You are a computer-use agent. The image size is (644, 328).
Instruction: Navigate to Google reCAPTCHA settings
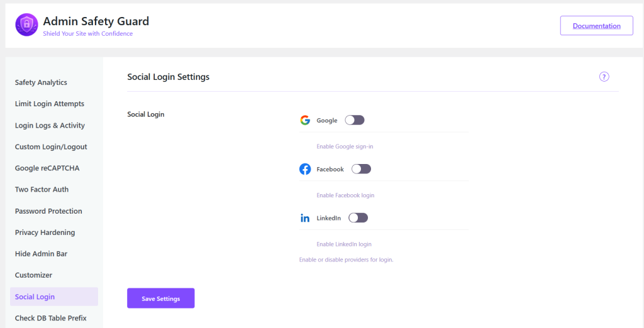pos(47,168)
